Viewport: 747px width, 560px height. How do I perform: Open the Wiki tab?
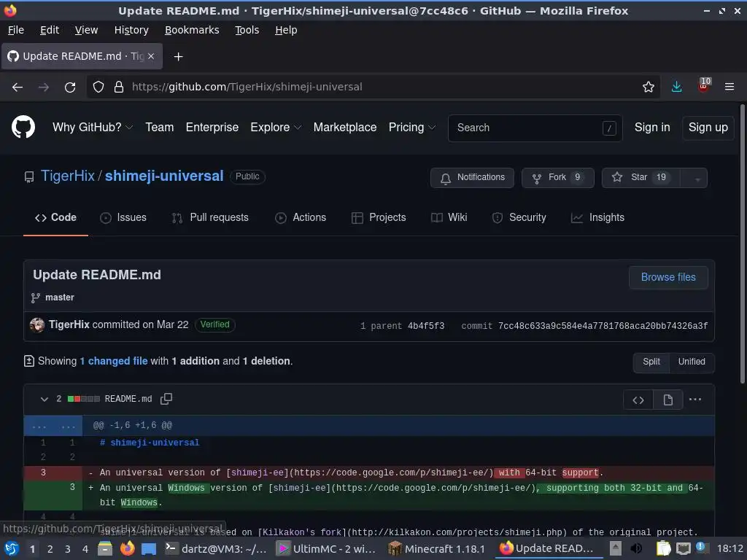point(449,217)
